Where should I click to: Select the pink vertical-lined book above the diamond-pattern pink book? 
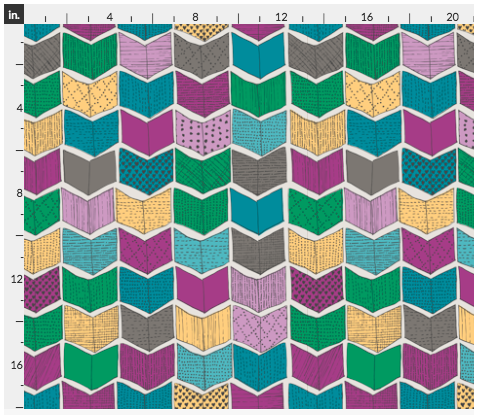259,289
